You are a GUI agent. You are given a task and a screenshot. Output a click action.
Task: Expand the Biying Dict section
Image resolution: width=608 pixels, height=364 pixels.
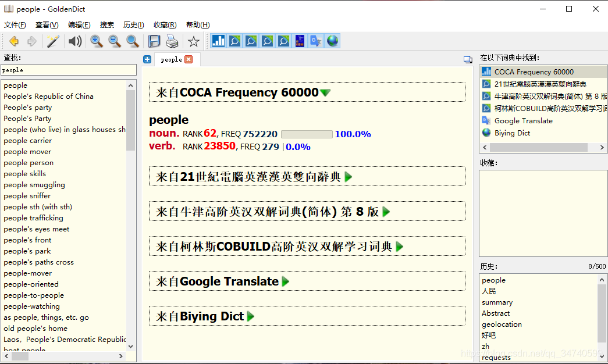(251, 316)
